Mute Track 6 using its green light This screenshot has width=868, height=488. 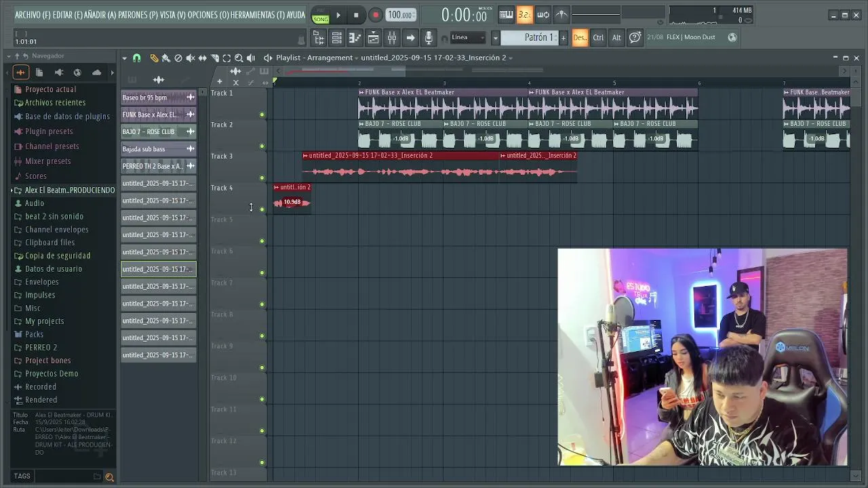(262, 272)
